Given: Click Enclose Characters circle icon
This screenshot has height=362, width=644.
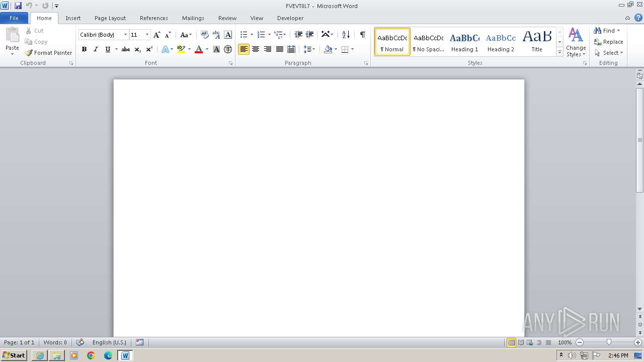Looking at the screenshot, I should pos(228,49).
